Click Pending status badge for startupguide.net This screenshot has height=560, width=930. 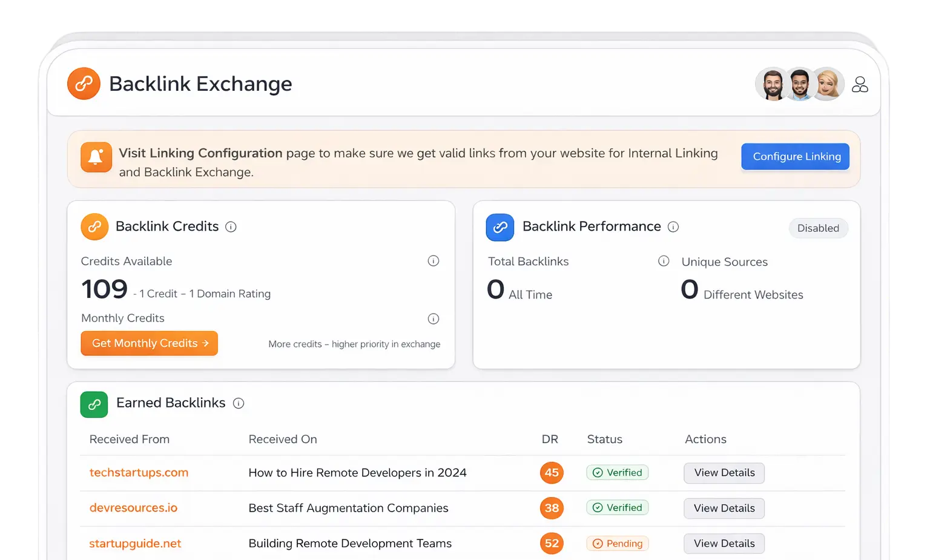(617, 544)
